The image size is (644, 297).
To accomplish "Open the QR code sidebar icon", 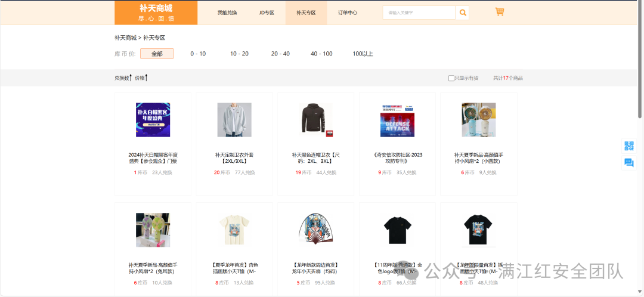I will (x=629, y=146).
